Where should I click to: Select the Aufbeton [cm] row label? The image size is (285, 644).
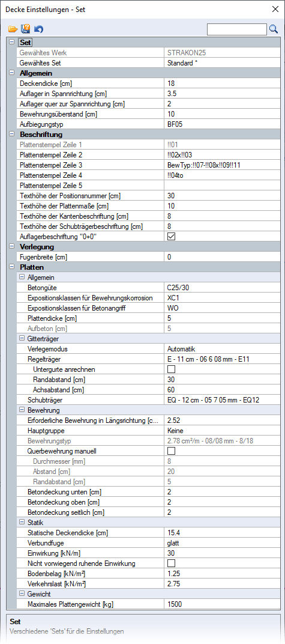click(47, 329)
